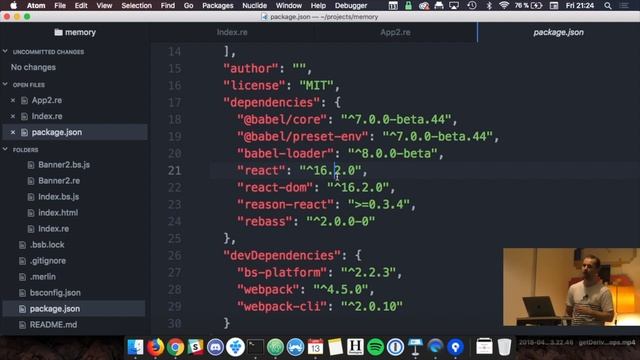Open Keynote from the dock
The width and height of the screenshot is (640, 360).
point(415,347)
